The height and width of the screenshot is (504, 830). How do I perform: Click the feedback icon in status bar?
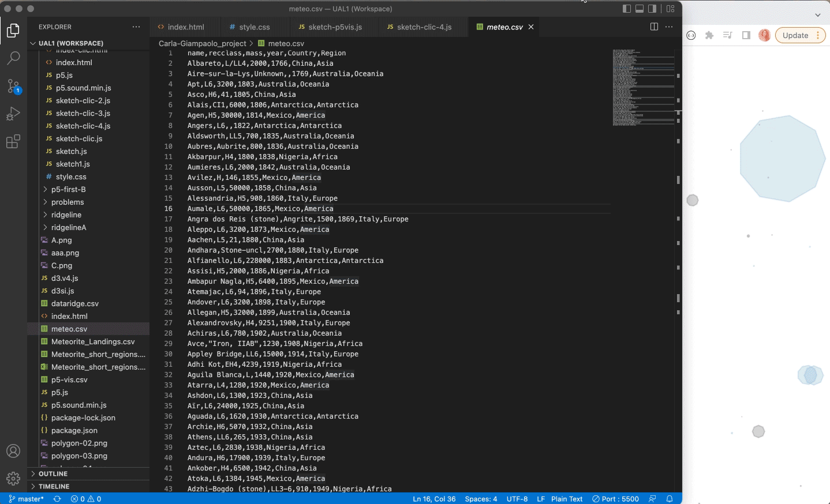point(652,499)
